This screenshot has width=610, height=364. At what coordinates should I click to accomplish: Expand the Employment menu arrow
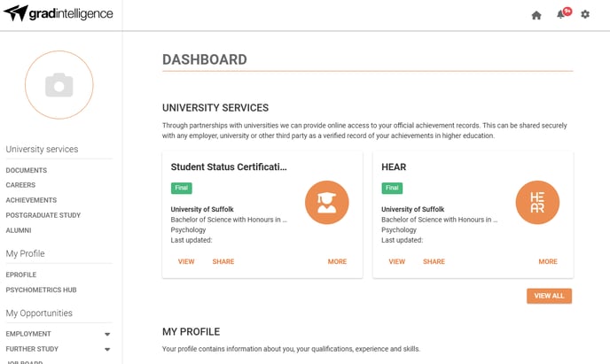(x=107, y=334)
